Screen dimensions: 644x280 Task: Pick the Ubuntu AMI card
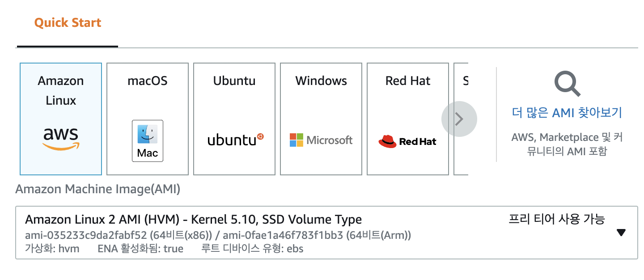click(234, 119)
